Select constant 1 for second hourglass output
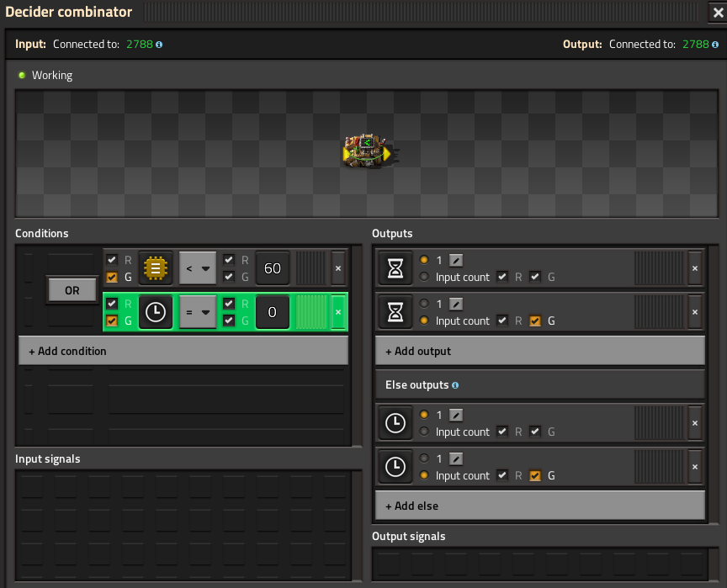727x588 pixels. point(424,304)
